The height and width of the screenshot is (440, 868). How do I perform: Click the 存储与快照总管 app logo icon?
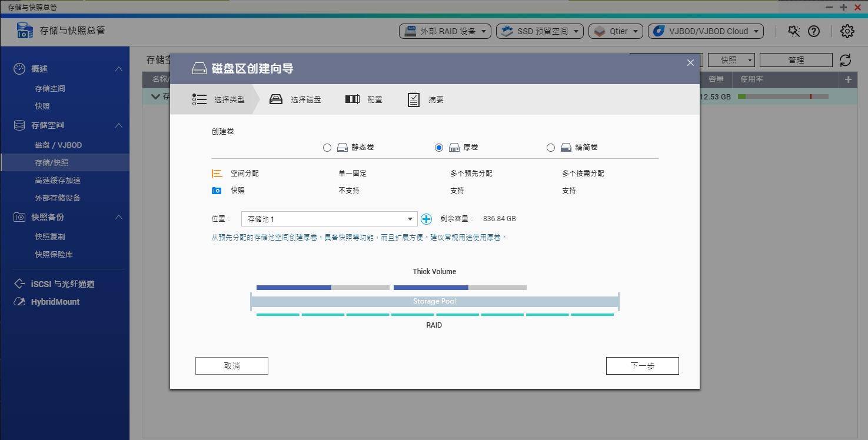click(24, 30)
